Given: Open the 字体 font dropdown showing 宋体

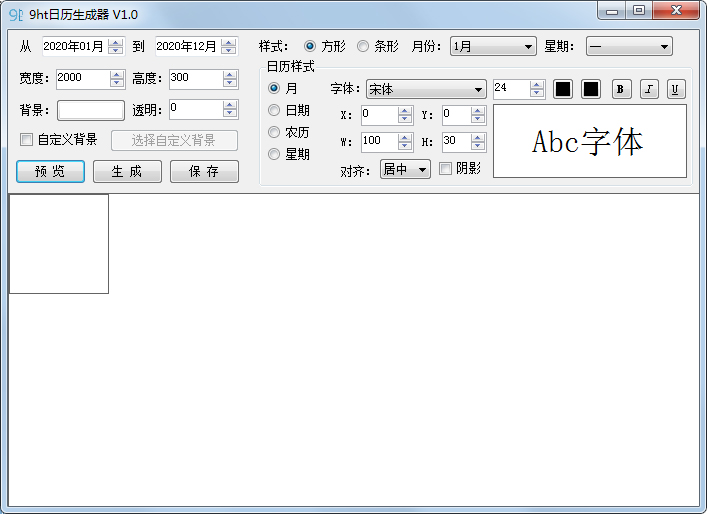Looking at the screenshot, I should [426, 89].
